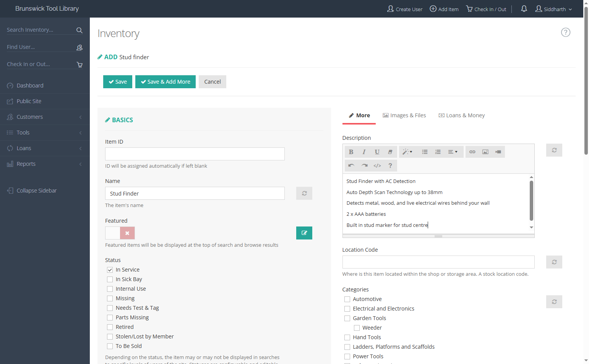The width and height of the screenshot is (589, 364).
Task: Insert an unordered bullet list
Action: tap(425, 152)
